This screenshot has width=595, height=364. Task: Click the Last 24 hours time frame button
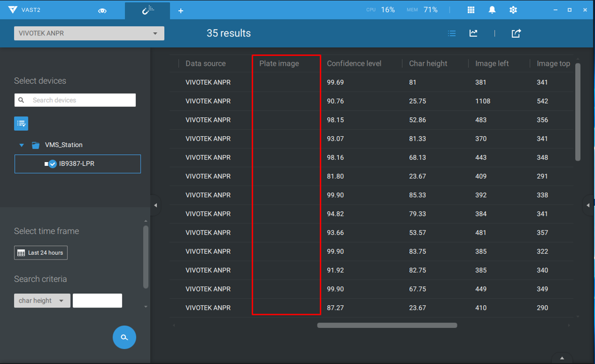(x=40, y=252)
